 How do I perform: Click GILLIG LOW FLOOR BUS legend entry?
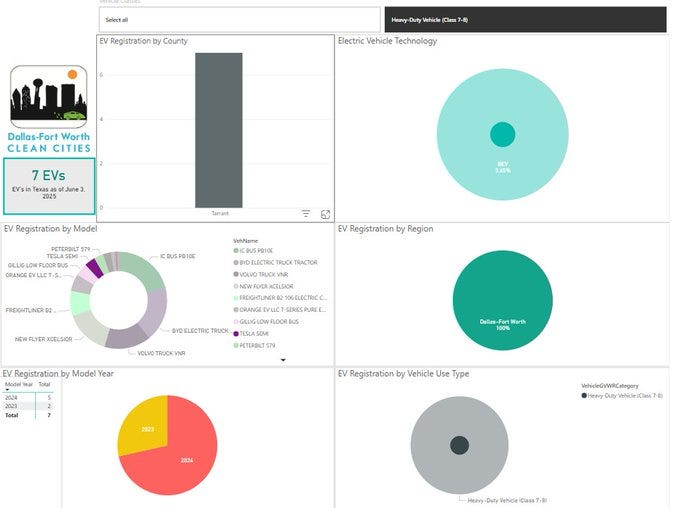pyautogui.click(x=266, y=321)
